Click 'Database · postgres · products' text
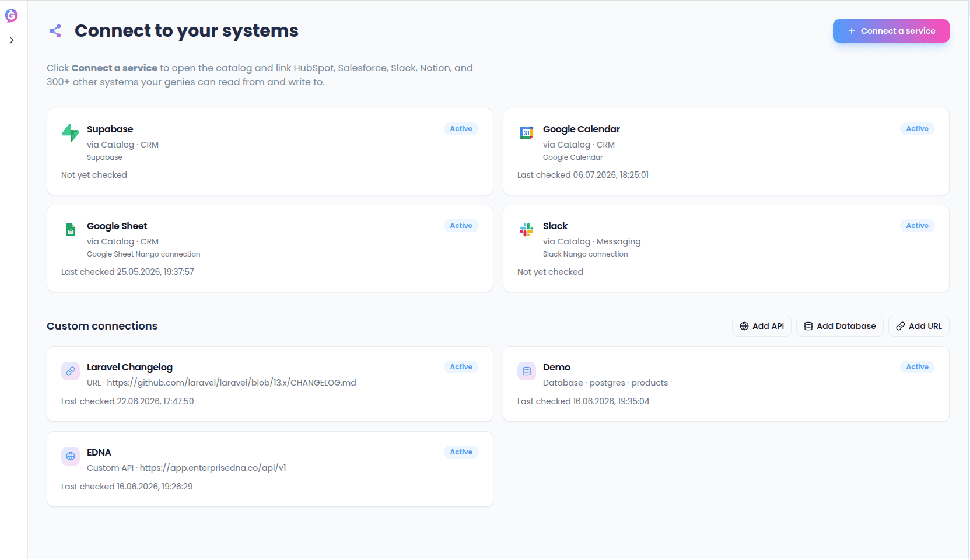The image size is (970, 560). point(605,383)
